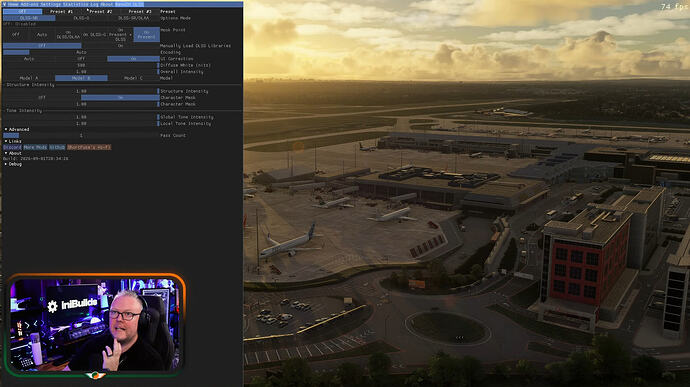Turn Manually Load DLSS Libraries Off

[x=42, y=46]
